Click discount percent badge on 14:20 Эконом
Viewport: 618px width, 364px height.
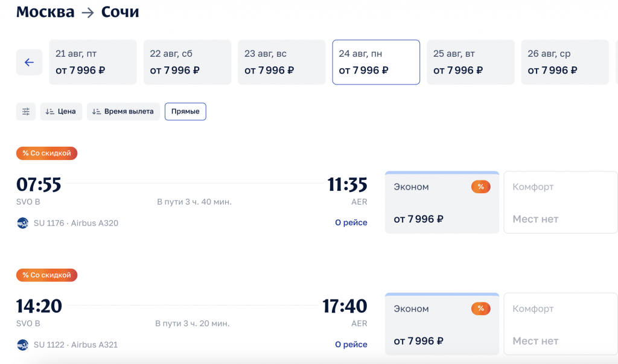480,309
